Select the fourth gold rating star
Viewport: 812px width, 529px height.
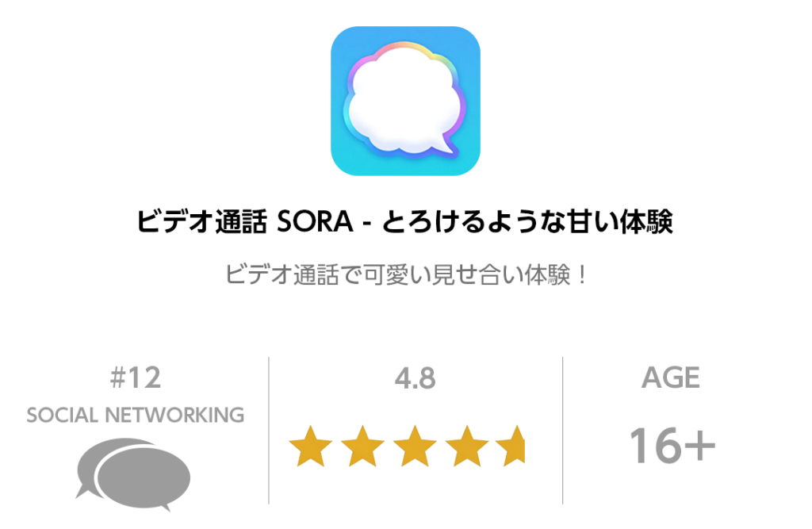click(x=466, y=446)
